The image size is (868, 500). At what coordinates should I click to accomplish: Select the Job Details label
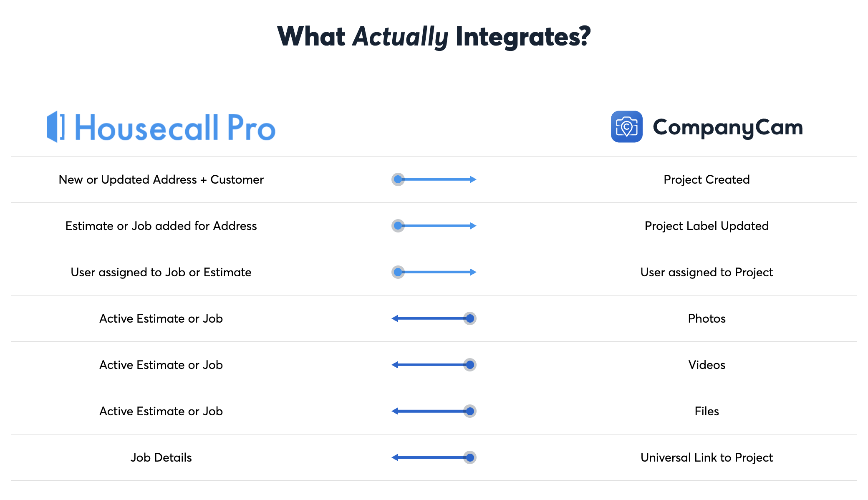click(x=161, y=457)
